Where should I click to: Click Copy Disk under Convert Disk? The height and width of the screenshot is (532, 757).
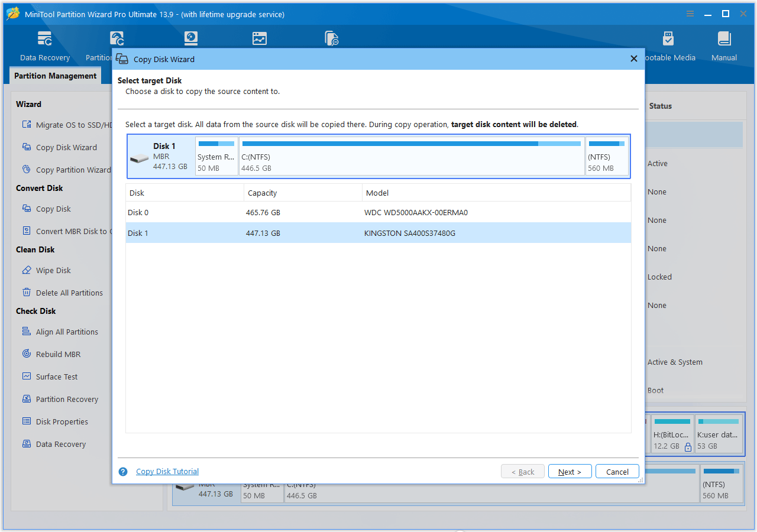[46, 209]
